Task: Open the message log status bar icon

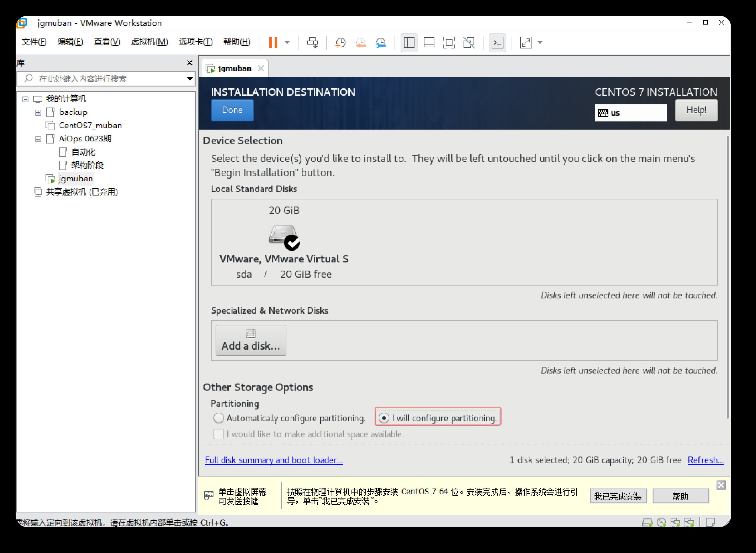Action: (x=710, y=522)
